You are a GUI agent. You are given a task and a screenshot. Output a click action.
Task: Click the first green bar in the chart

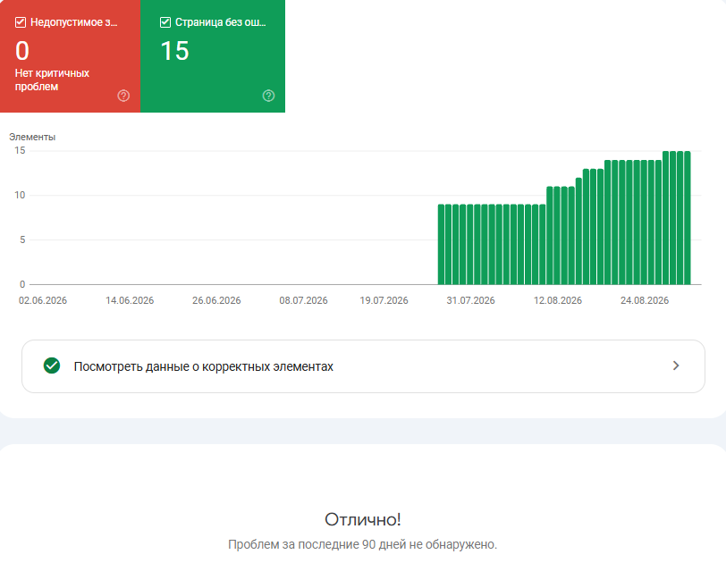442,244
